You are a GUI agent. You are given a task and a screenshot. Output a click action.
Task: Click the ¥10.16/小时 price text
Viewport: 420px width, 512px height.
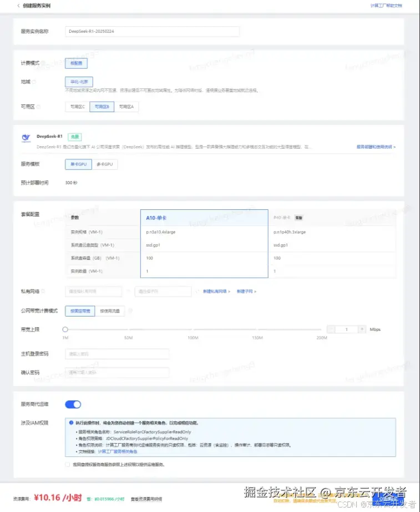click(58, 498)
